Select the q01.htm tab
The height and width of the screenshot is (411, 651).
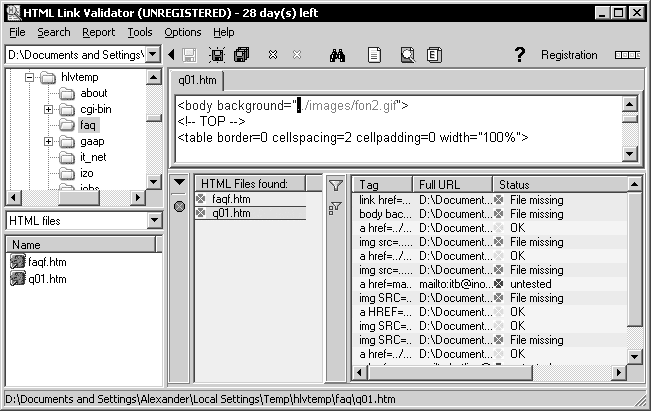(x=196, y=81)
